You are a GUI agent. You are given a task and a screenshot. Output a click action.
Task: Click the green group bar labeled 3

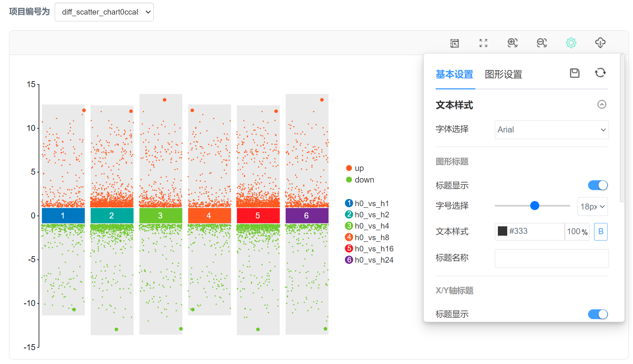[x=161, y=215]
